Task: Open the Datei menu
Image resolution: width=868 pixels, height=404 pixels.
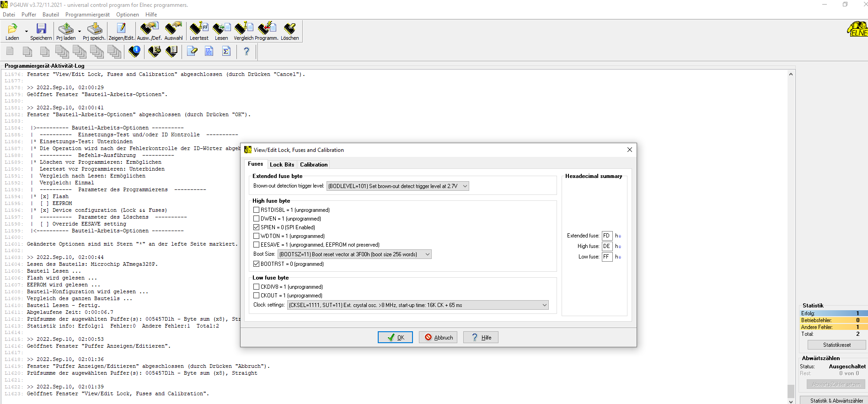Action: coord(9,15)
